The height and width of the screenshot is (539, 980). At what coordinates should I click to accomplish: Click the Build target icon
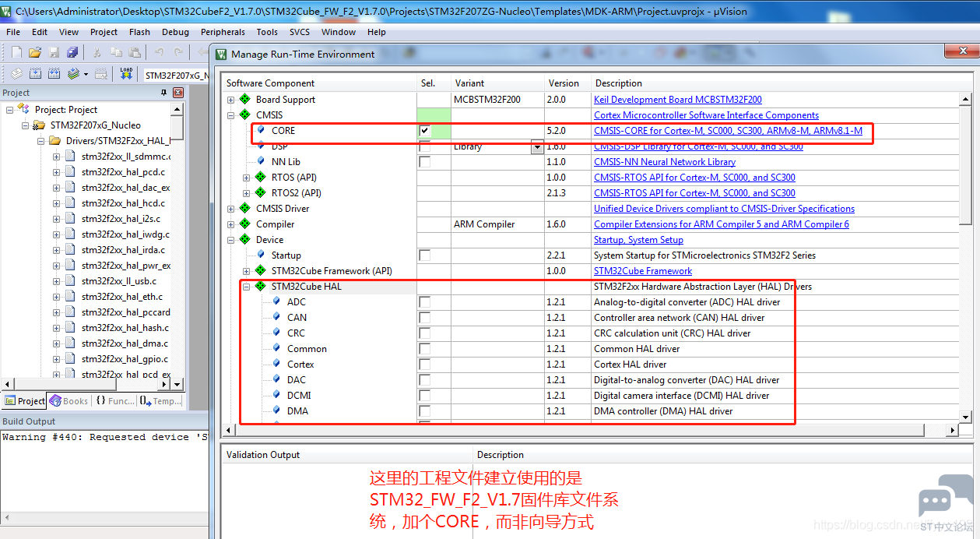coord(35,74)
